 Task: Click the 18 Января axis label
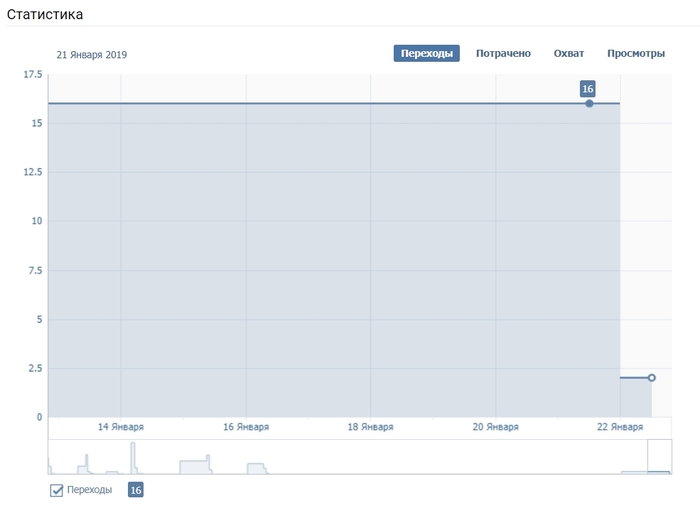pos(370,427)
